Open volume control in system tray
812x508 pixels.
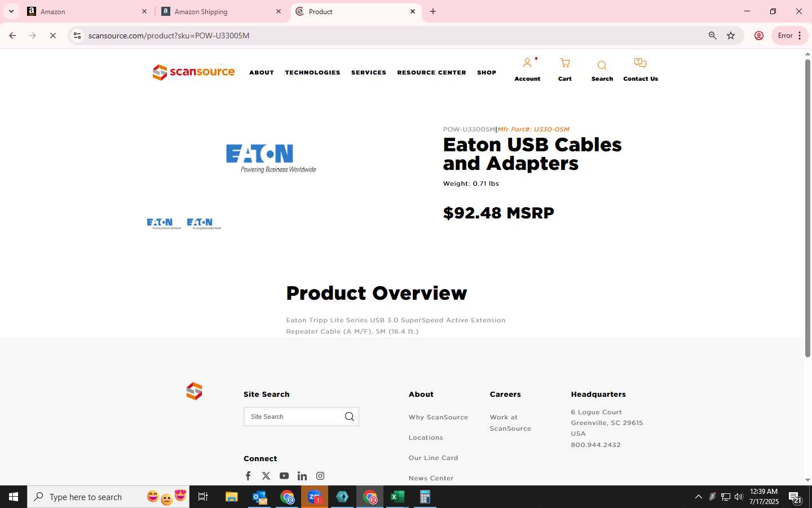[x=739, y=497]
